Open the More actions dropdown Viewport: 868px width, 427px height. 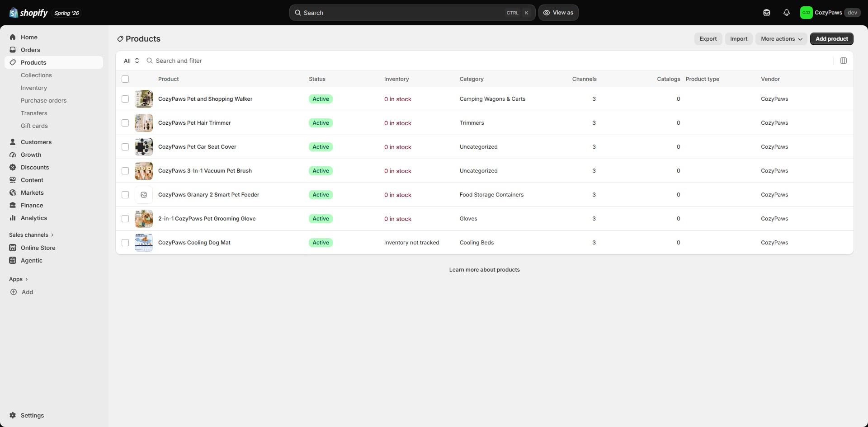pyautogui.click(x=781, y=39)
